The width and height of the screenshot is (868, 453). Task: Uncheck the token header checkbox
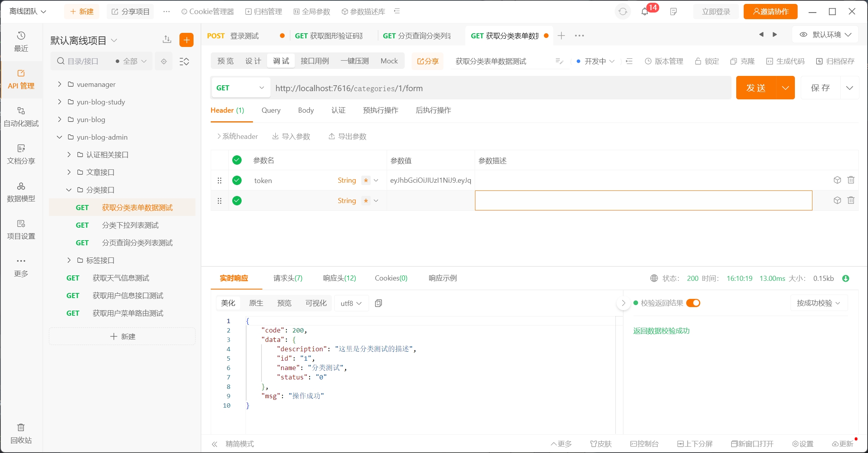coord(237,180)
